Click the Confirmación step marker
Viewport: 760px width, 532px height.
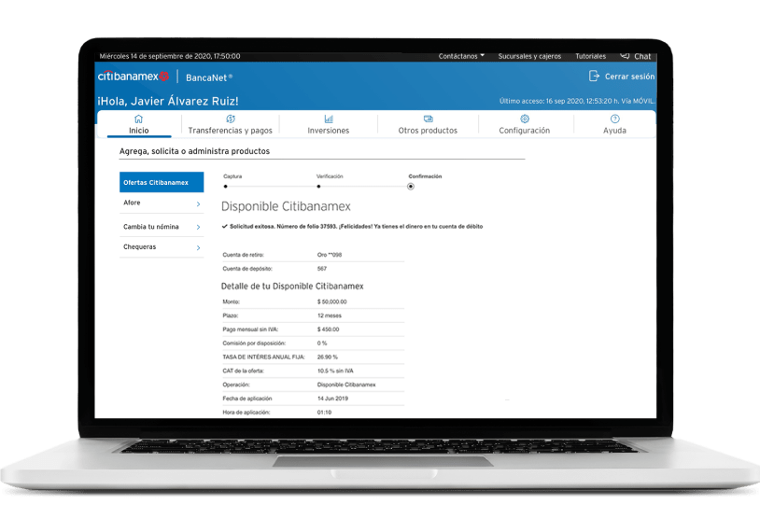(411, 187)
